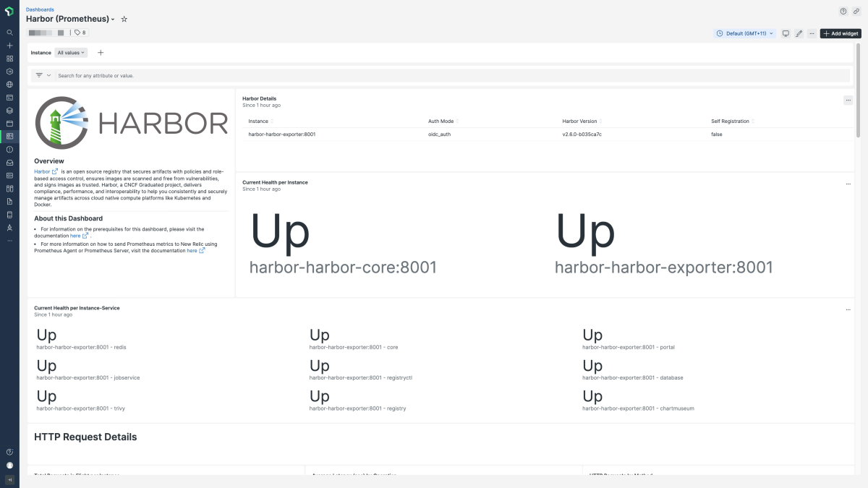Click the New Relic logo in sidebar
The image size is (868, 488).
[9, 12]
